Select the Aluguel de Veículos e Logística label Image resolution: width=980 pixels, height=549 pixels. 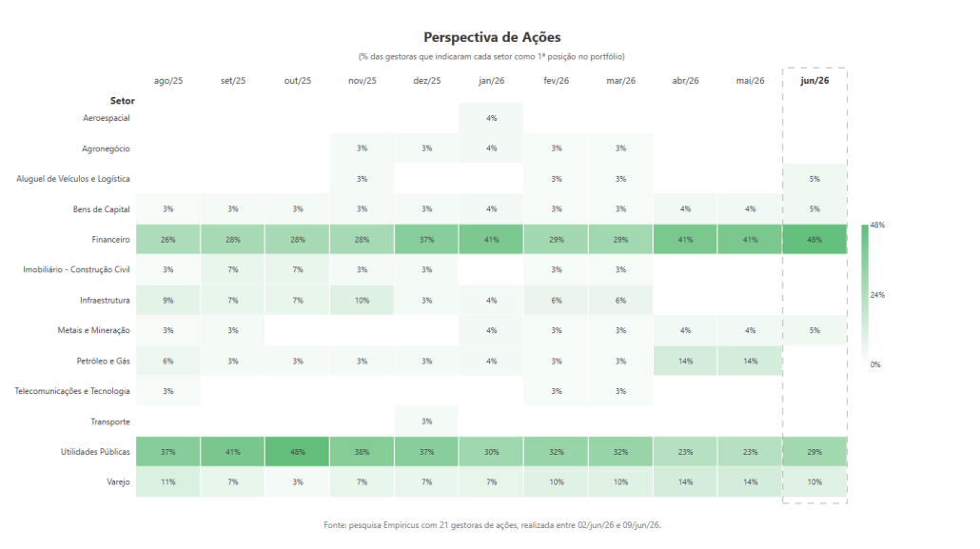click(73, 179)
